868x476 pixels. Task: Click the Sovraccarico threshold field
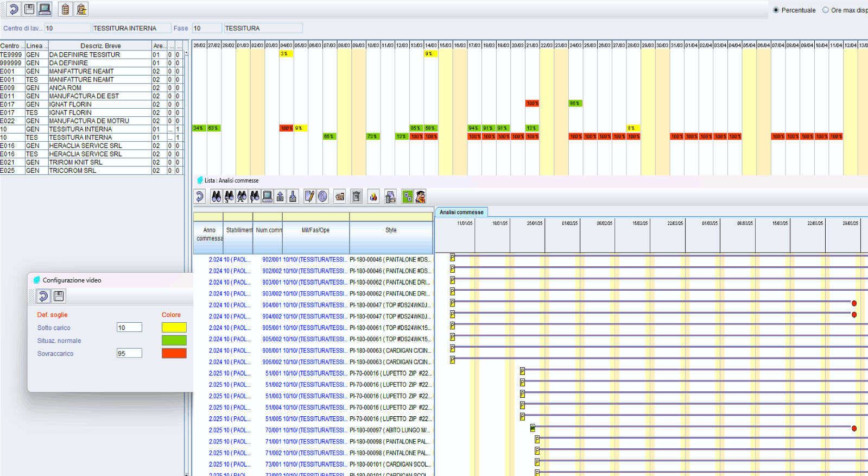(x=129, y=353)
